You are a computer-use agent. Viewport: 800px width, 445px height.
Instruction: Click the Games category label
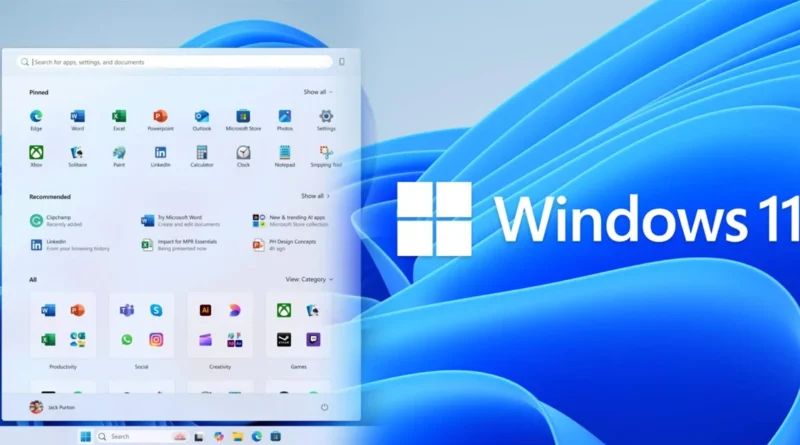pyautogui.click(x=298, y=366)
